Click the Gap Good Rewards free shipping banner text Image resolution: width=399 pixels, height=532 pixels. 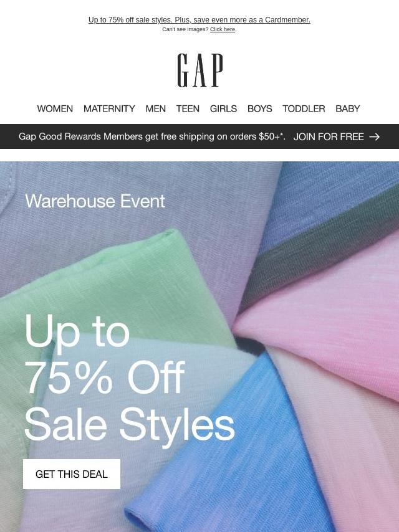(x=151, y=136)
